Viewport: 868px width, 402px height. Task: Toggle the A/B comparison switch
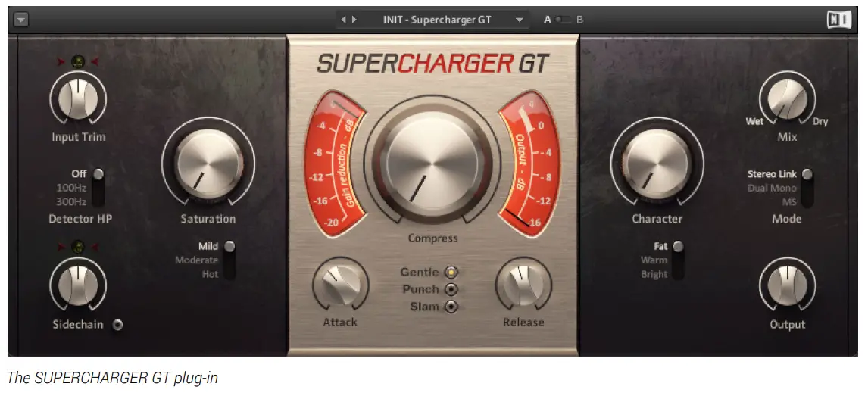click(564, 20)
